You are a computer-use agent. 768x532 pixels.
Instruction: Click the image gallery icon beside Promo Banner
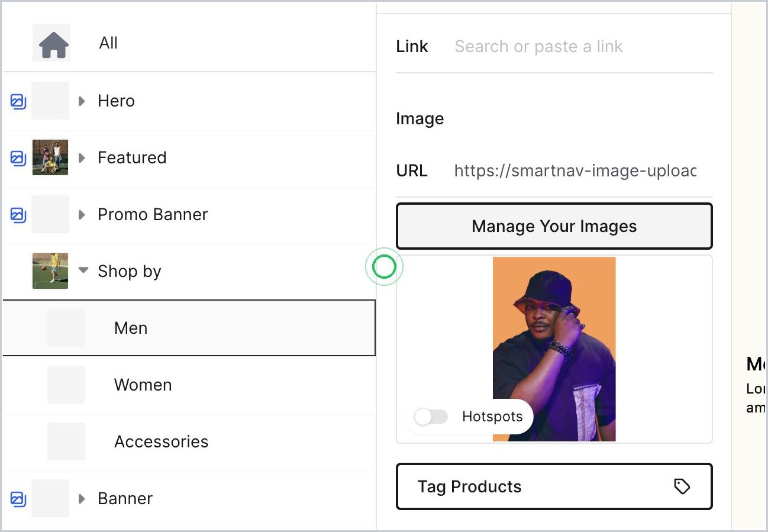(18, 215)
